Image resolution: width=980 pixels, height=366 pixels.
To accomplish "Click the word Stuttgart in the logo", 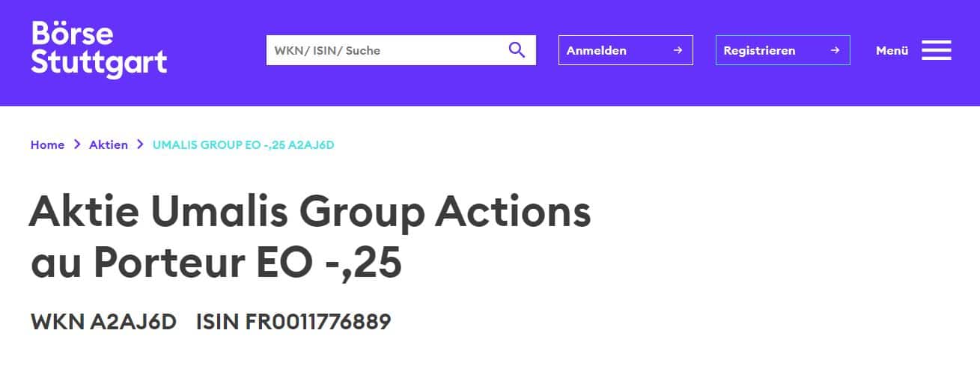I will pyautogui.click(x=99, y=64).
